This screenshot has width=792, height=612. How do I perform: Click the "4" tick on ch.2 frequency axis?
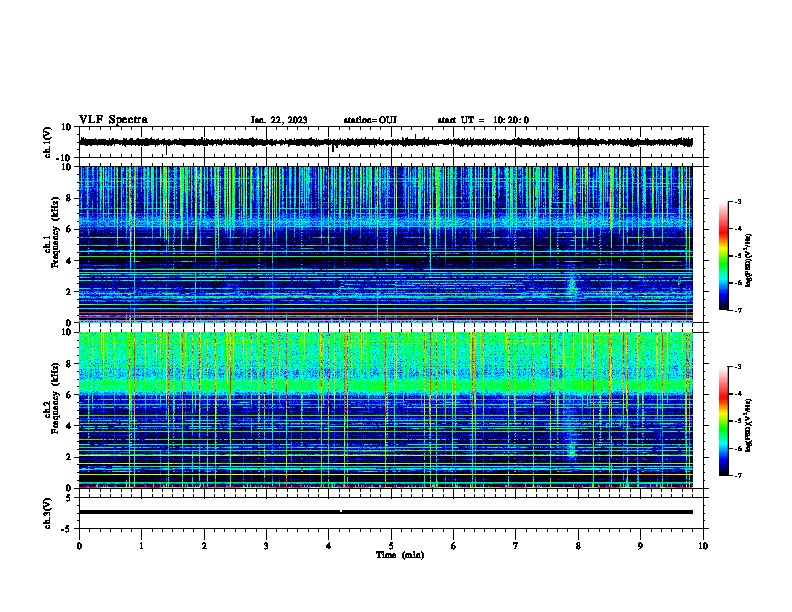(x=69, y=426)
